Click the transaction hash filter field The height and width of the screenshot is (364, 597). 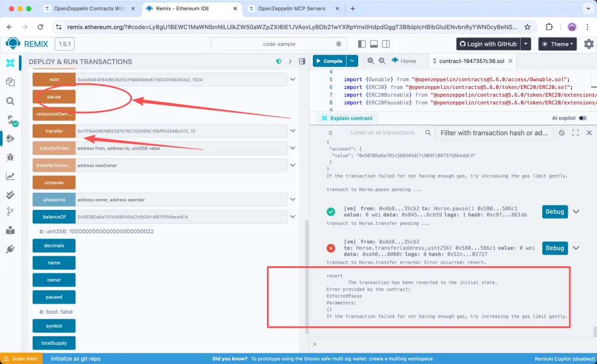click(x=494, y=133)
